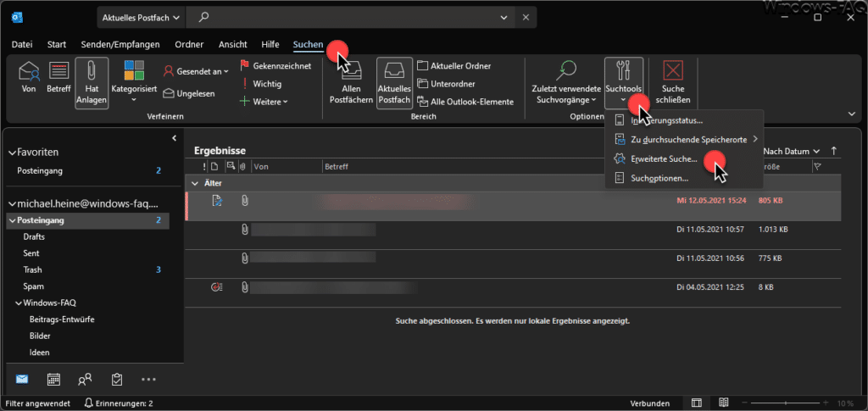This screenshot has height=411, width=868.
Task: Switch to the Start ribbon tab
Action: [x=57, y=44]
